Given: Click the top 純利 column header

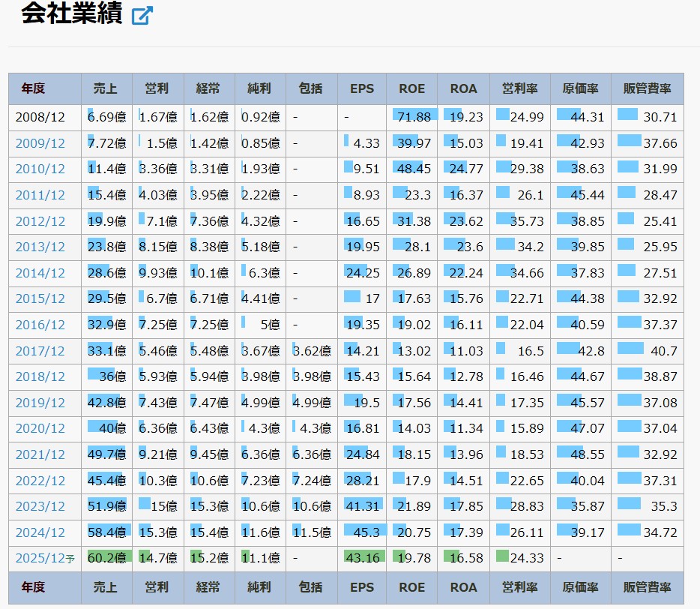Looking at the screenshot, I should (x=259, y=88).
